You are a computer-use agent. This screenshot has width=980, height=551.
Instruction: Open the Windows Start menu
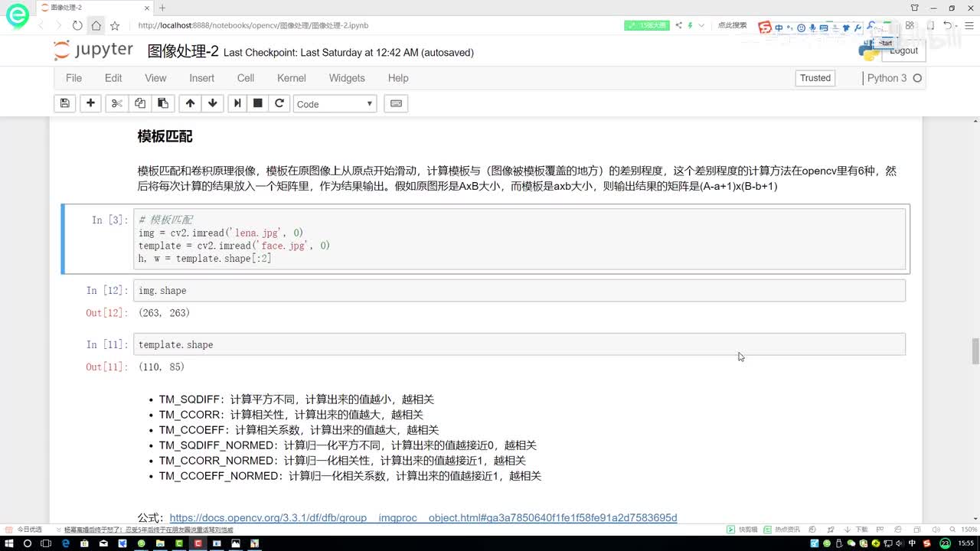[x=8, y=543]
